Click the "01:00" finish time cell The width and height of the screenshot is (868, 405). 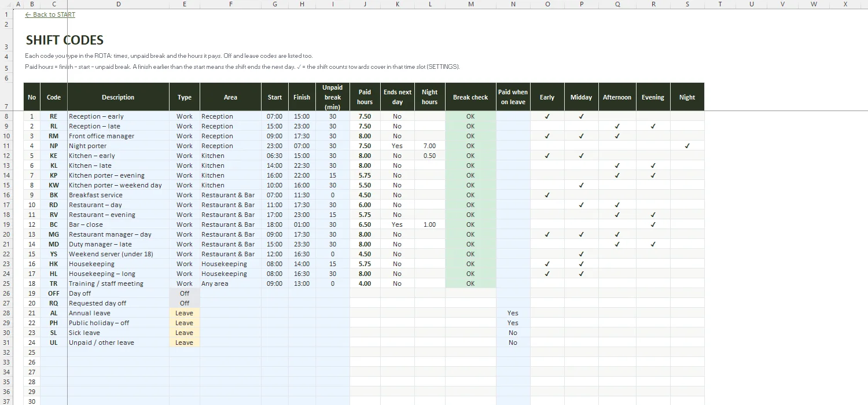[x=302, y=224]
